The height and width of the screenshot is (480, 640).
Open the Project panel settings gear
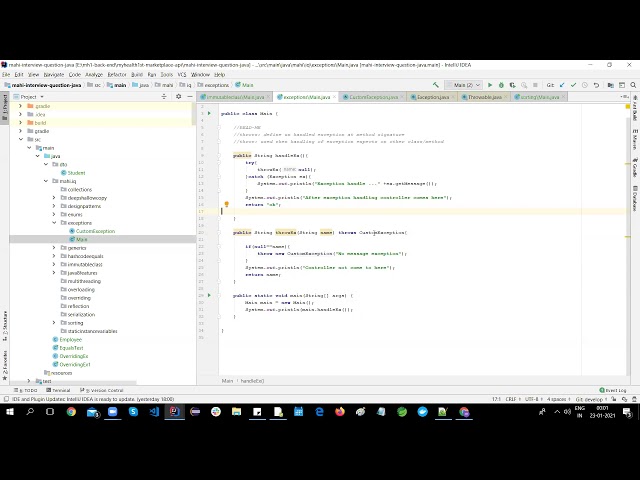pos(178,96)
